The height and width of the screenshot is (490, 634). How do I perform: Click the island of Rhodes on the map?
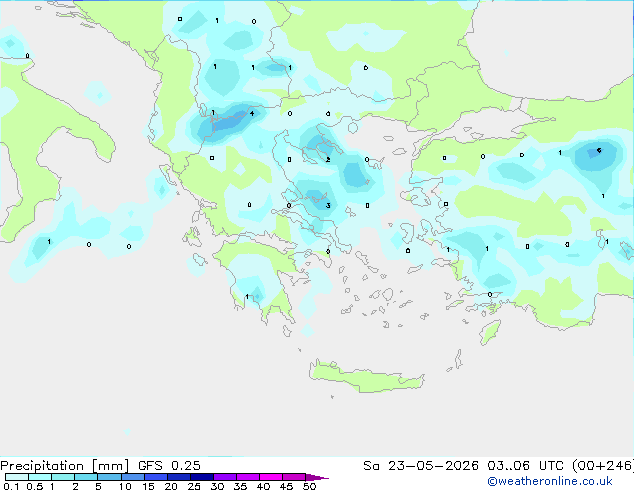point(490,332)
